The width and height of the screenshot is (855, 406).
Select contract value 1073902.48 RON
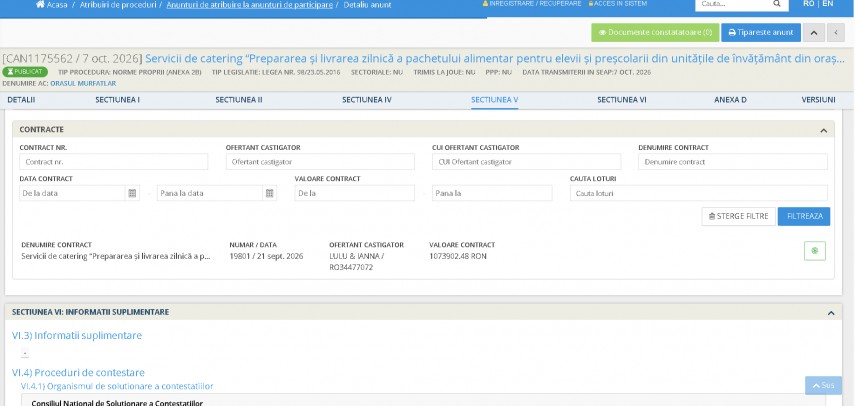pos(457,256)
